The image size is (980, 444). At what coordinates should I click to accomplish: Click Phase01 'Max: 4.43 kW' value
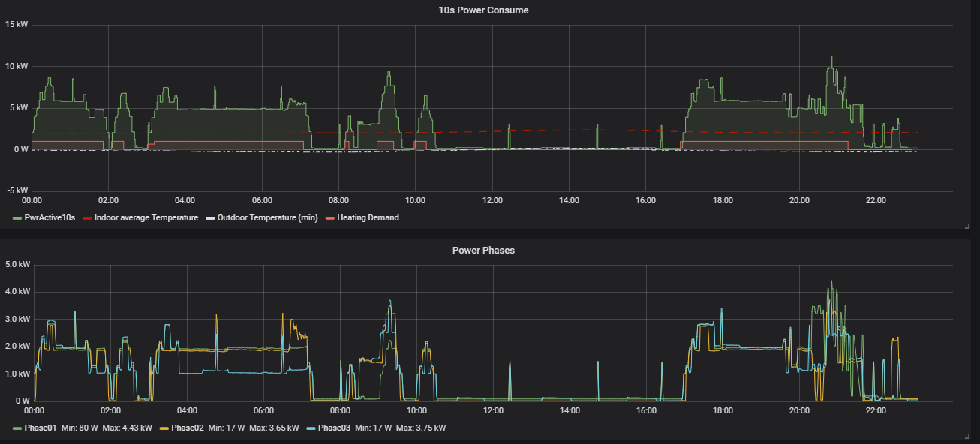[127, 427]
